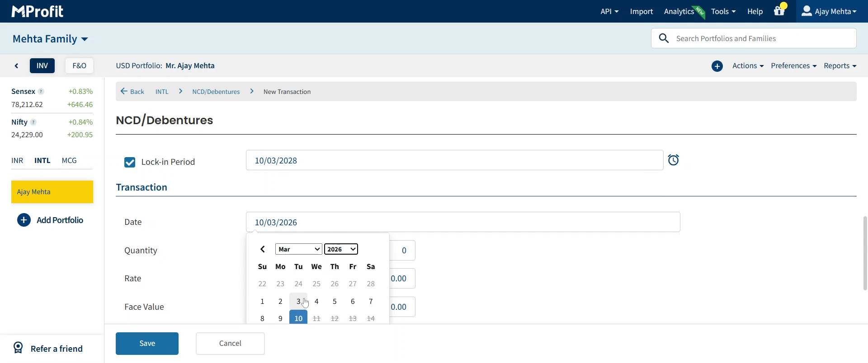This screenshot has height=363, width=868.
Task: Select March 9 in the calendar
Action: pos(280,318)
